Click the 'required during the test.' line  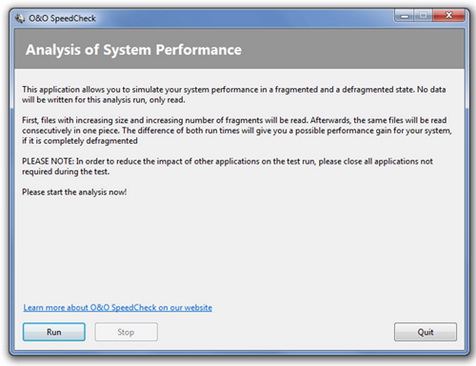point(66,172)
